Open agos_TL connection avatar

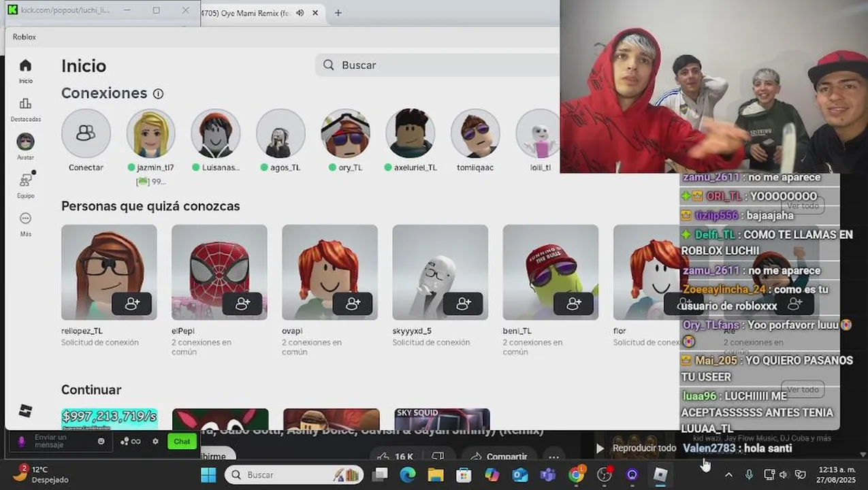[x=280, y=133]
